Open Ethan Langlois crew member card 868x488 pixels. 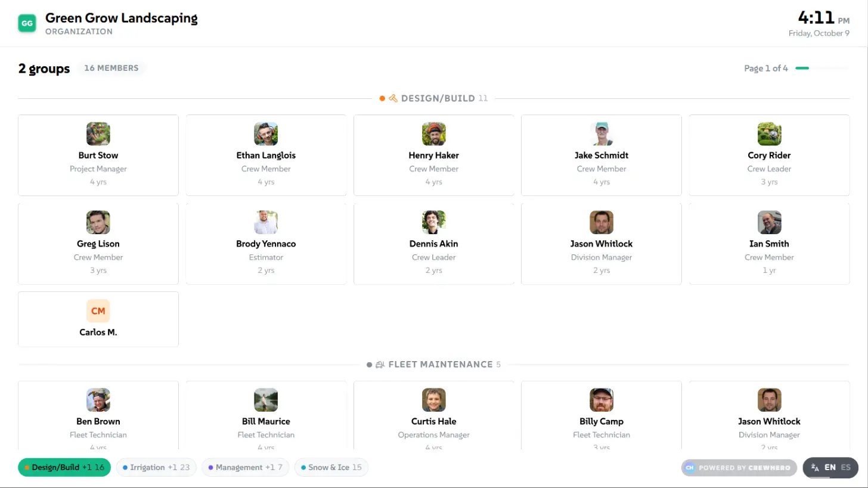coord(266,155)
